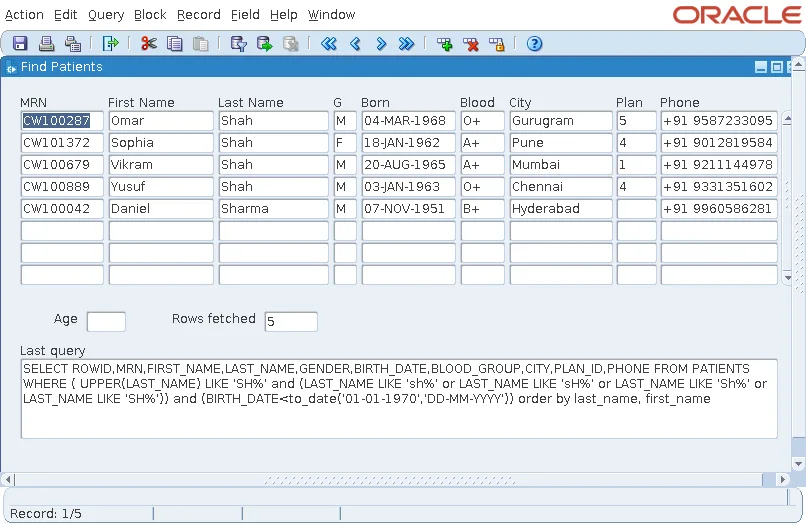Viewport: 806px width, 529px height.
Task: Click the Born field 18-JAN-1962
Action: pyautogui.click(x=409, y=143)
